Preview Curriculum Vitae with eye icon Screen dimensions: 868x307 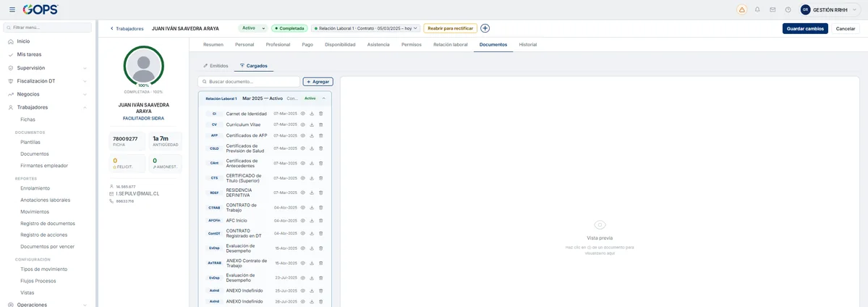[303, 125]
